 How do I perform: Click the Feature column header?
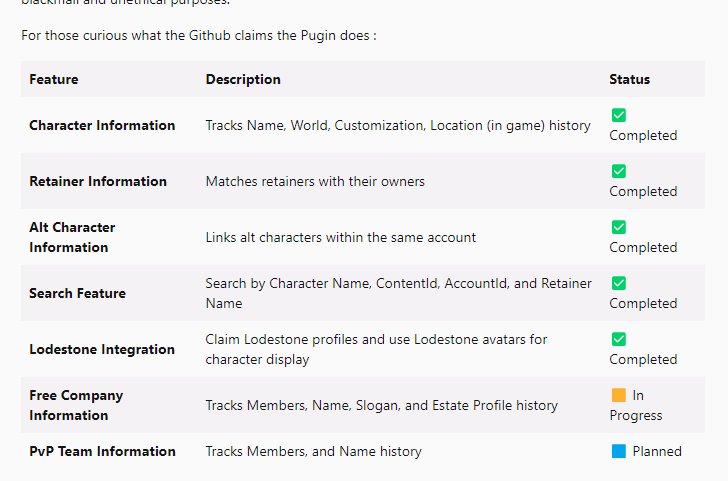54,79
